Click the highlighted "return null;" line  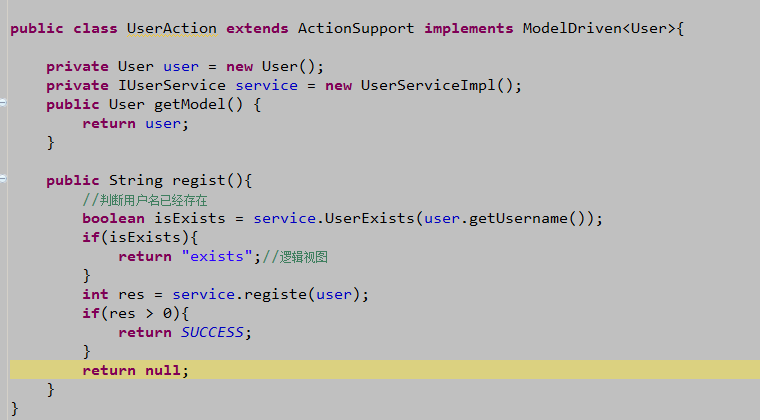[385, 370]
